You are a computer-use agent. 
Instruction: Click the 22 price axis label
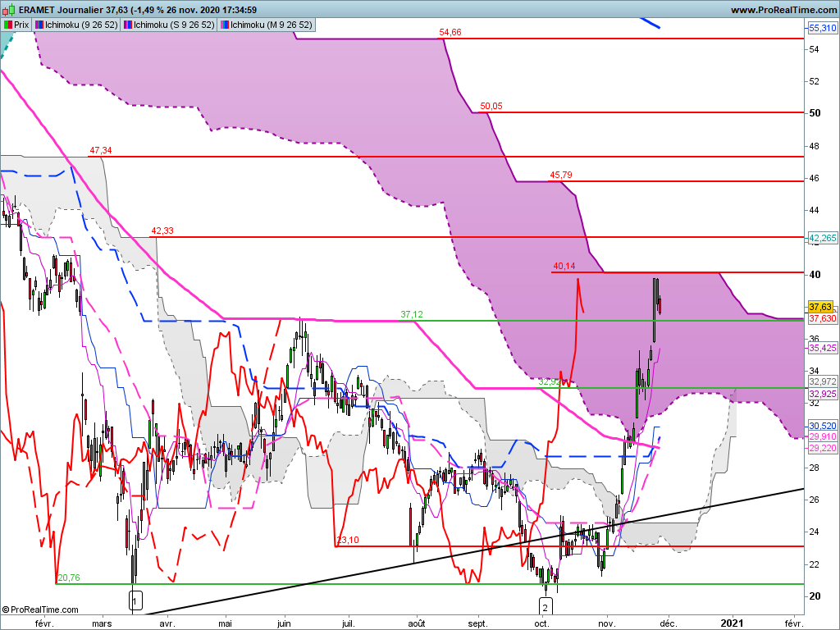point(815,564)
